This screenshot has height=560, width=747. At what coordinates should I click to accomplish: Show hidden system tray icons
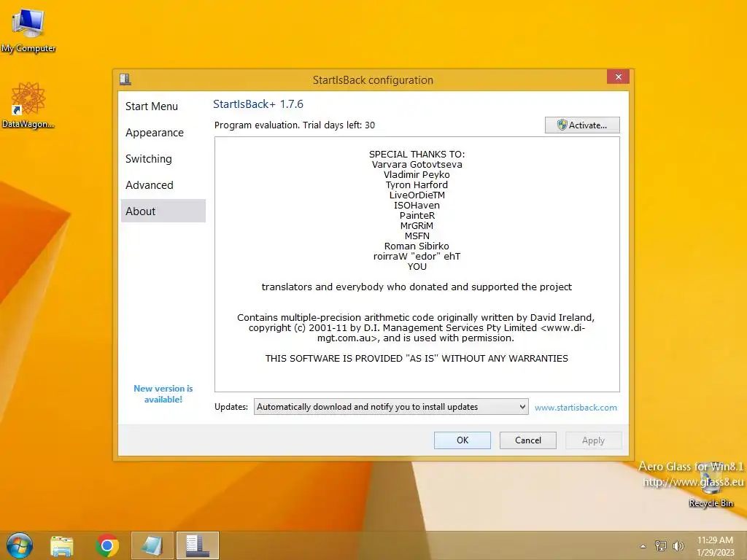pos(643,546)
